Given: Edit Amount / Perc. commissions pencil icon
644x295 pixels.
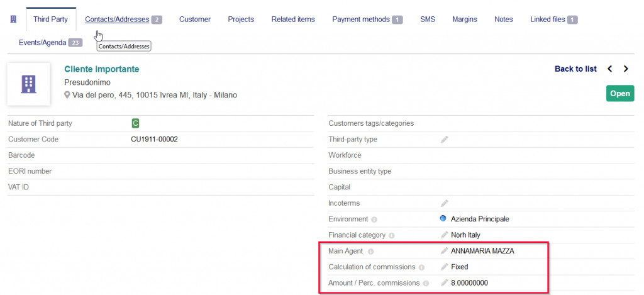Looking at the screenshot, I should click(444, 283).
